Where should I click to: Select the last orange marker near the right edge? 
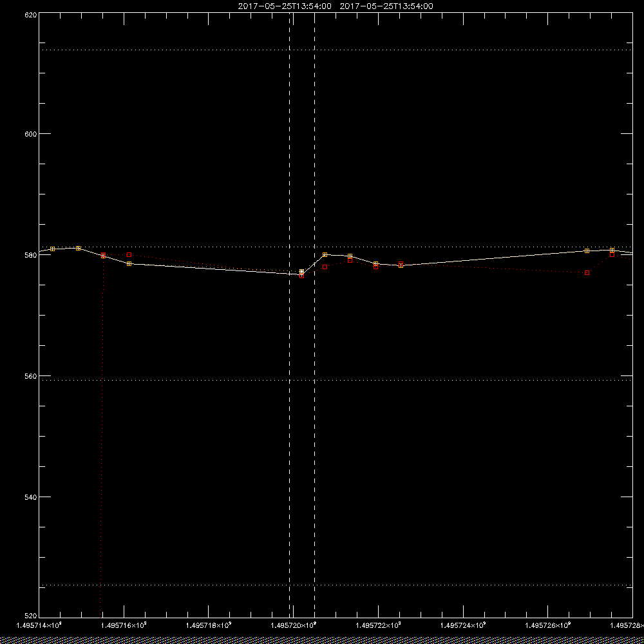(x=612, y=250)
